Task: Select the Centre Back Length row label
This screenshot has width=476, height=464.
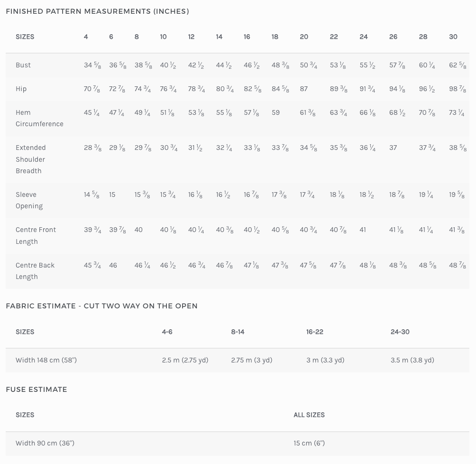Action: coord(35,271)
